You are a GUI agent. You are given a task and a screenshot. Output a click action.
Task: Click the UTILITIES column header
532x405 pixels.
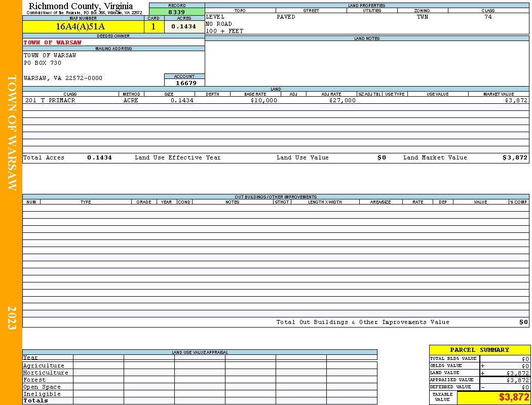pos(372,11)
